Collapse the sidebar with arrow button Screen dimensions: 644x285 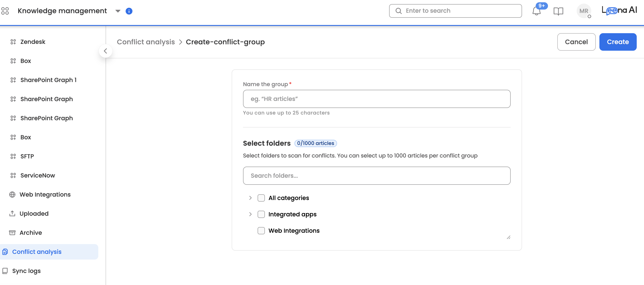pos(106,51)
